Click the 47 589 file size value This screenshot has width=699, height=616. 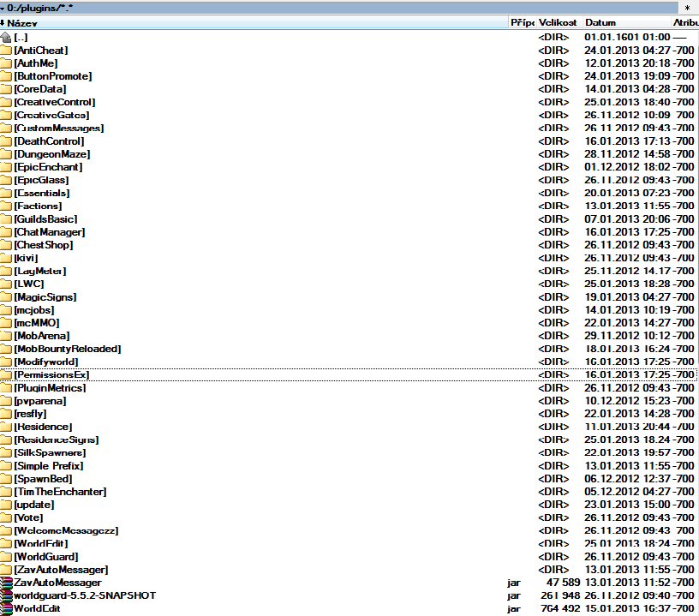click(563, 583)
